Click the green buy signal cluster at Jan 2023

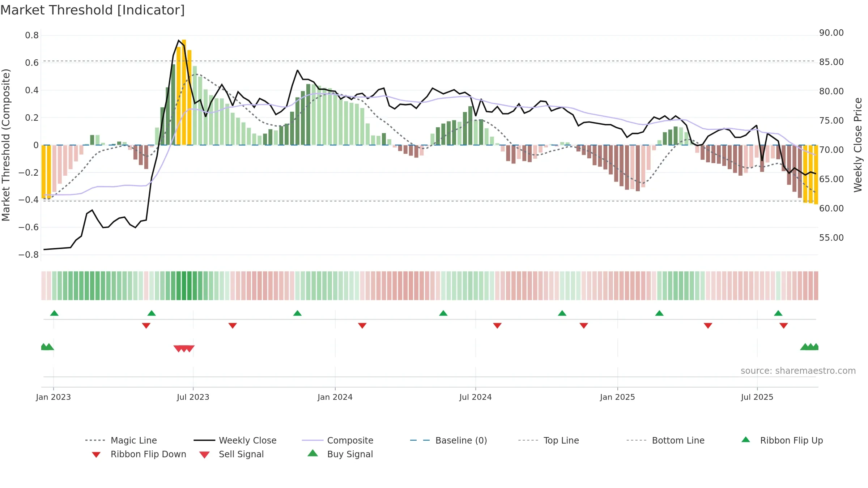point(47,347)
